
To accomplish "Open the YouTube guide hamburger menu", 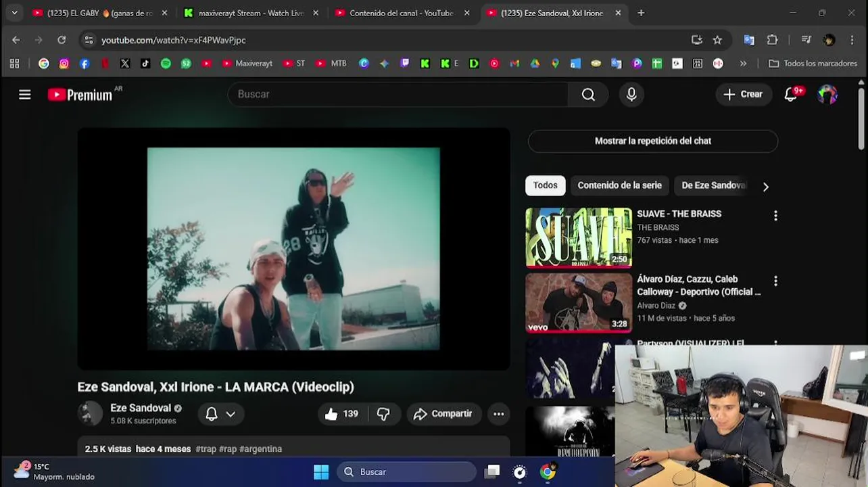I will 25,95.
